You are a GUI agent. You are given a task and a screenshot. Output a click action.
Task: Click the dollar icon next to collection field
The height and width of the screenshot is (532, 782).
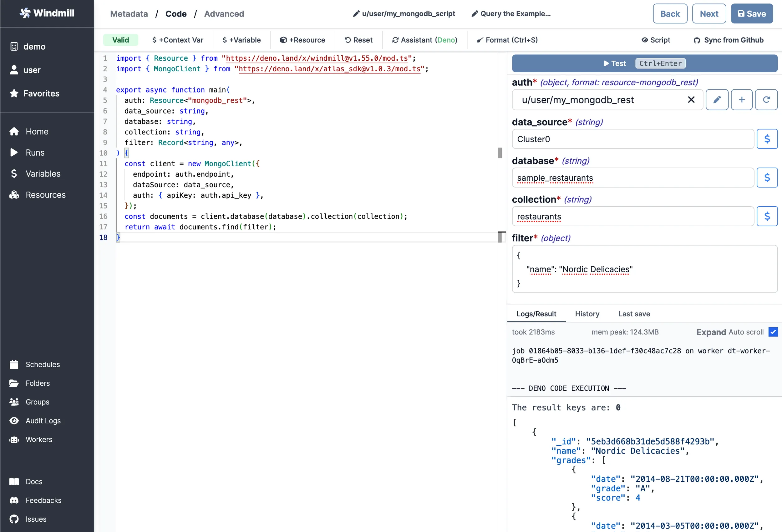767,216
